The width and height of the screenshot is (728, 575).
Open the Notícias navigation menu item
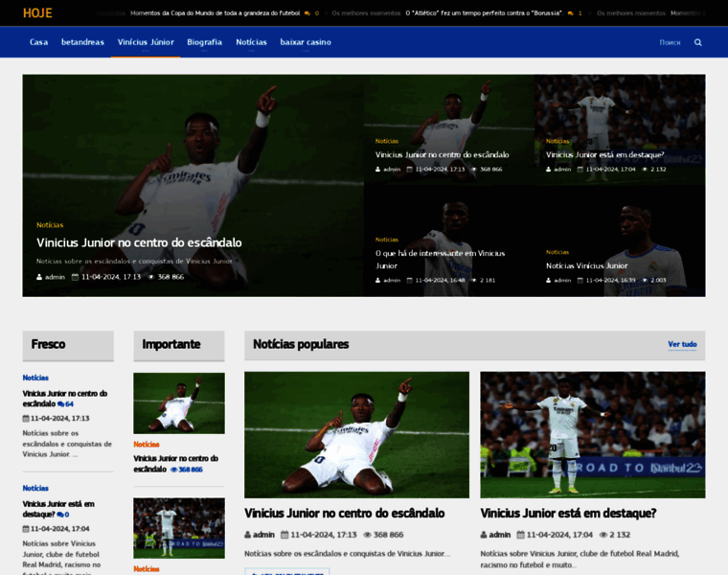[x=251, y=42]
